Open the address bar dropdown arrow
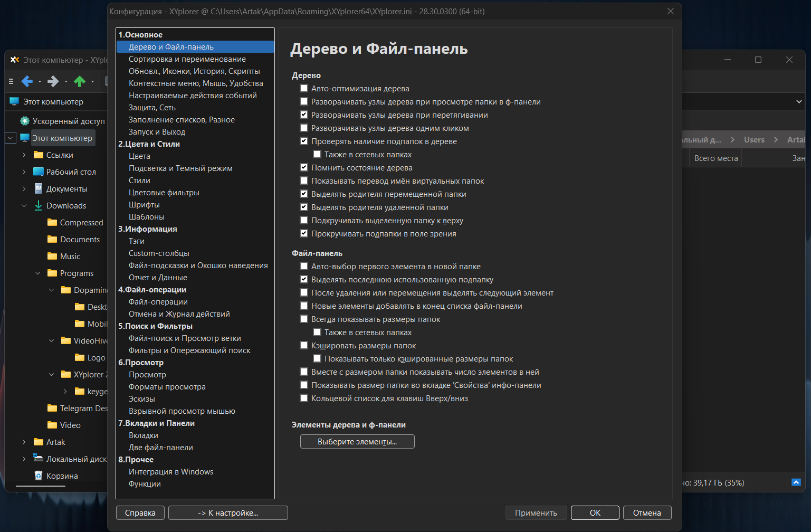The height and width of the screenshot is (532, 811). click(799, 101)
